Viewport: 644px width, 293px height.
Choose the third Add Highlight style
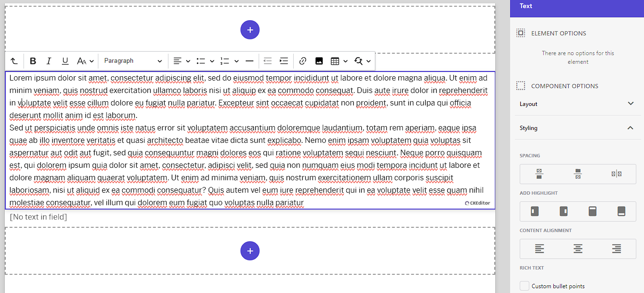pos(592,211)
